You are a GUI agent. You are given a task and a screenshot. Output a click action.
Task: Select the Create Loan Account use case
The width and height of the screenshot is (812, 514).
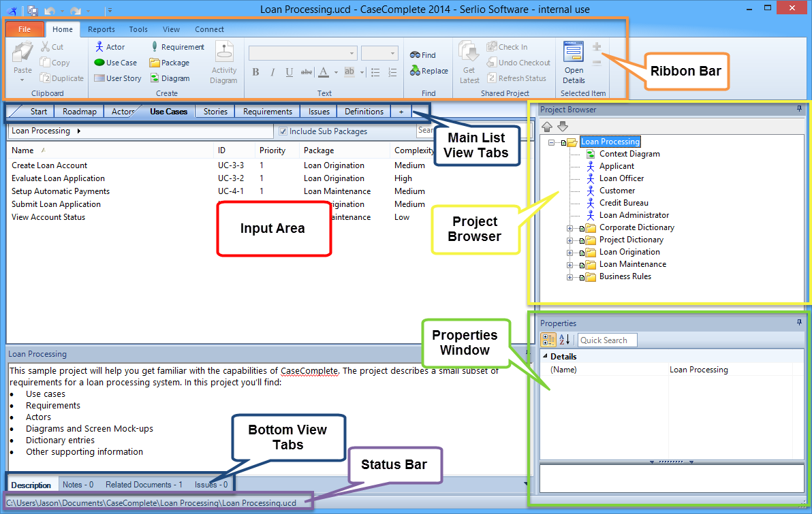pos(49,165)
